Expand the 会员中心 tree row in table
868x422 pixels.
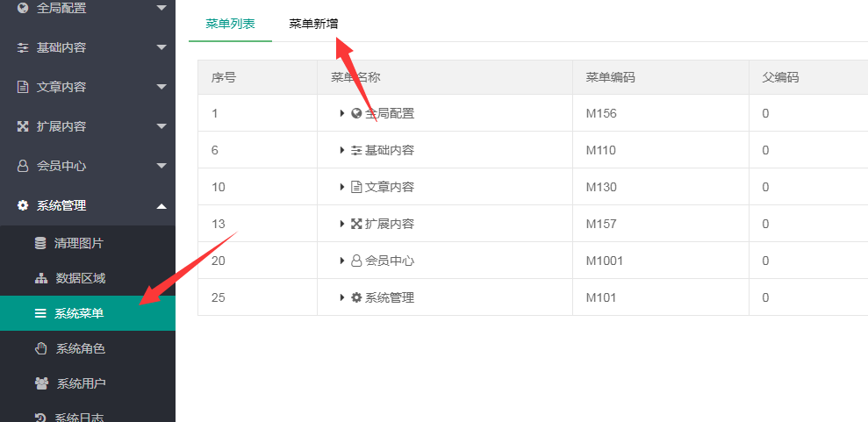click(342, 261)
